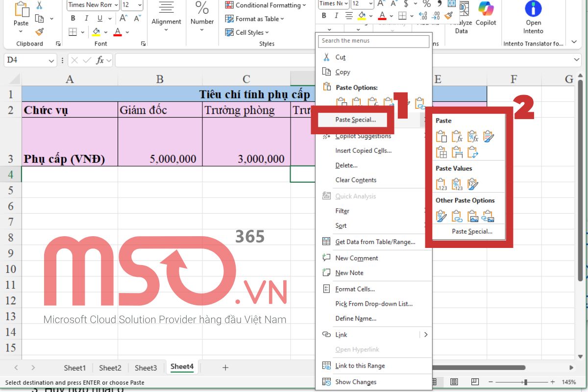Open ribbon font name dropdown Times New Roman
The image size is (588, 392).
click(x=116, y=5)
